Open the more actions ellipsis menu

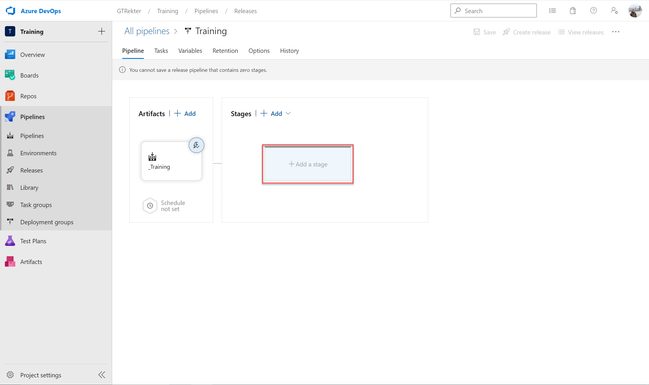tap(615, 32)
